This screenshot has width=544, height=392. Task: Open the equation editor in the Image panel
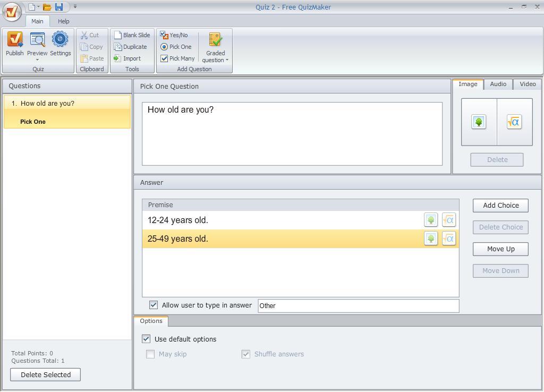(x=513, y=122)
